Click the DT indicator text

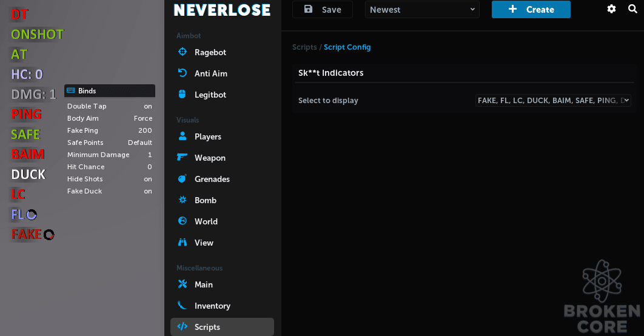coord(19,15)
